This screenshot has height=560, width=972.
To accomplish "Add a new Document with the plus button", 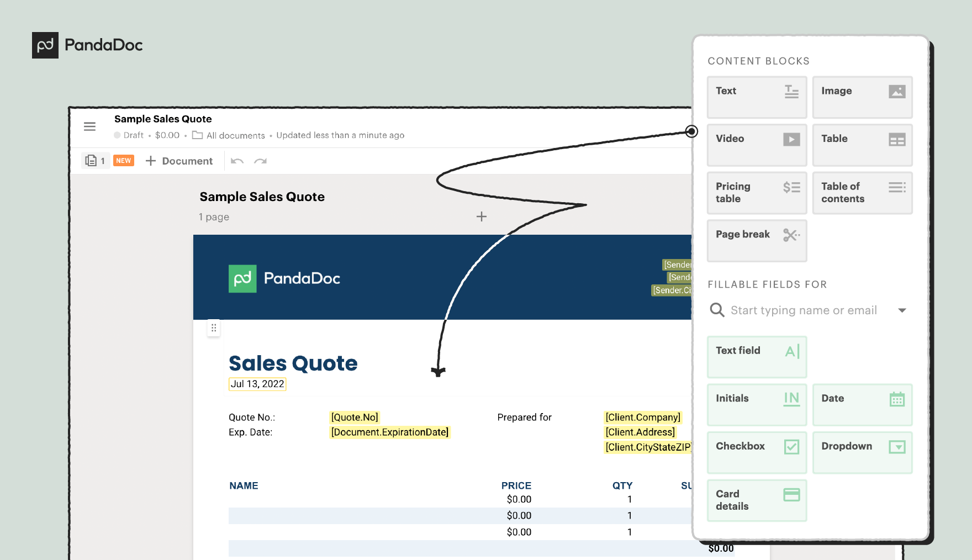I will click(179, 161).
